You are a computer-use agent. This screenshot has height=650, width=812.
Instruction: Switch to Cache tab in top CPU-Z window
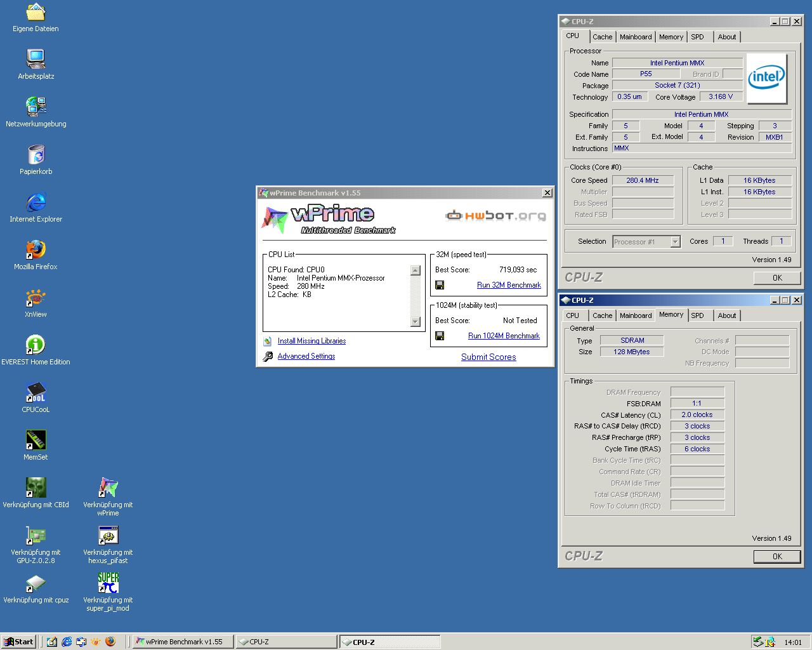click(x=603, y=37)
